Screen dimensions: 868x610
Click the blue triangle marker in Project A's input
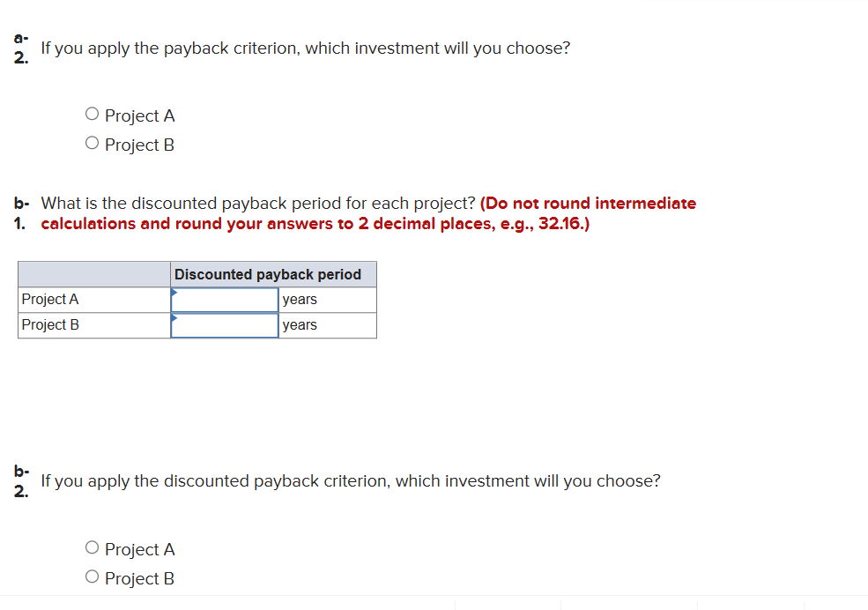click(175, 293)
